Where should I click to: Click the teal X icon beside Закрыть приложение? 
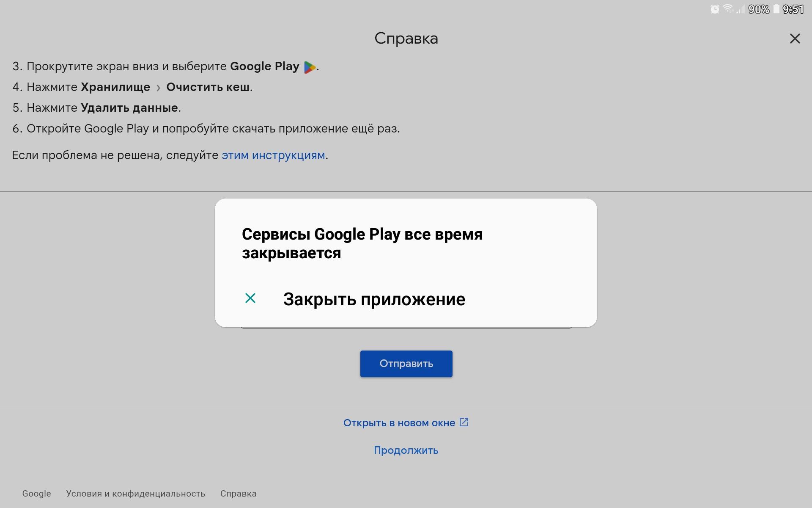[250, 298]
